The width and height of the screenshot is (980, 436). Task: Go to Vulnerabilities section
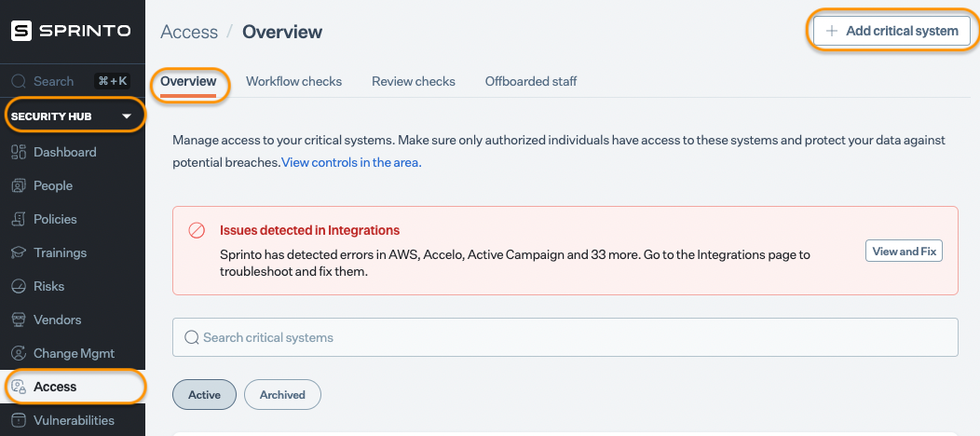(73, 420)
